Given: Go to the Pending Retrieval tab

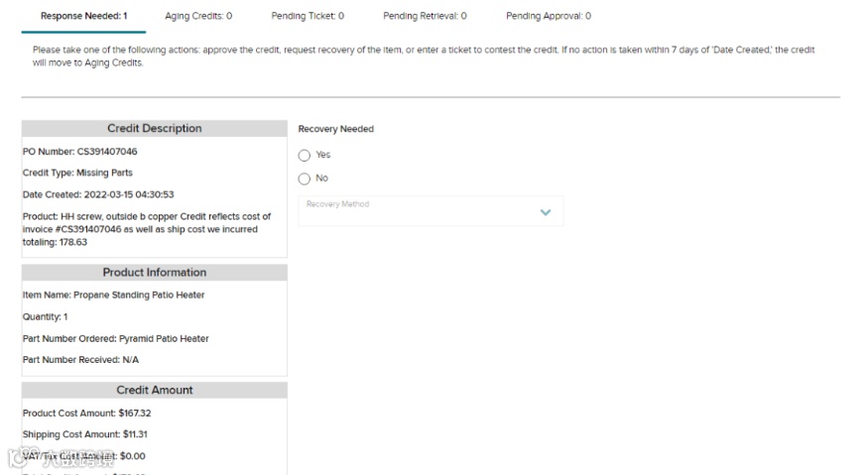Looking at the screenshot, I should tap(425, 16).
